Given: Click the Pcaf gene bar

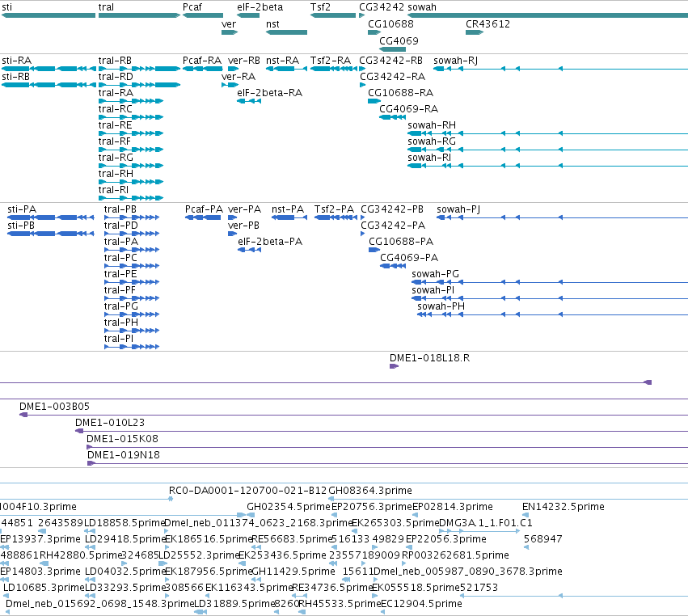Looking at the screenshot, I should coord(203,15).
